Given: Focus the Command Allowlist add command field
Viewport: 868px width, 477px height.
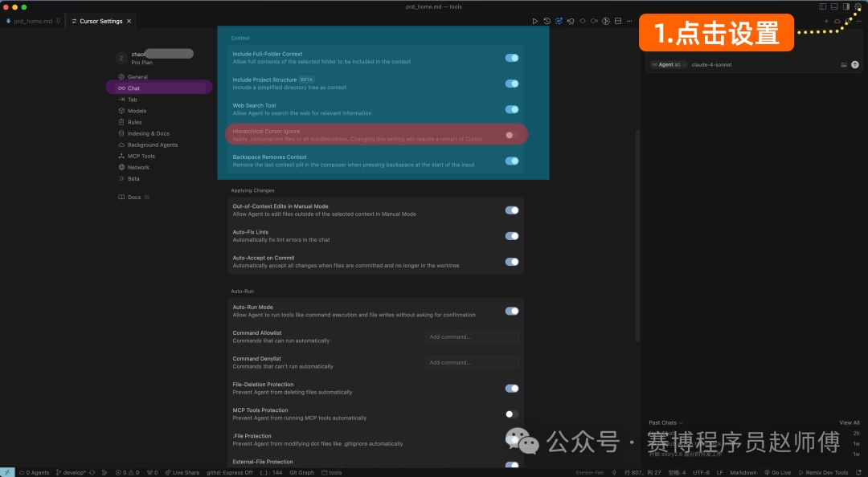Looking at the screenshot, I should (472, 336).
